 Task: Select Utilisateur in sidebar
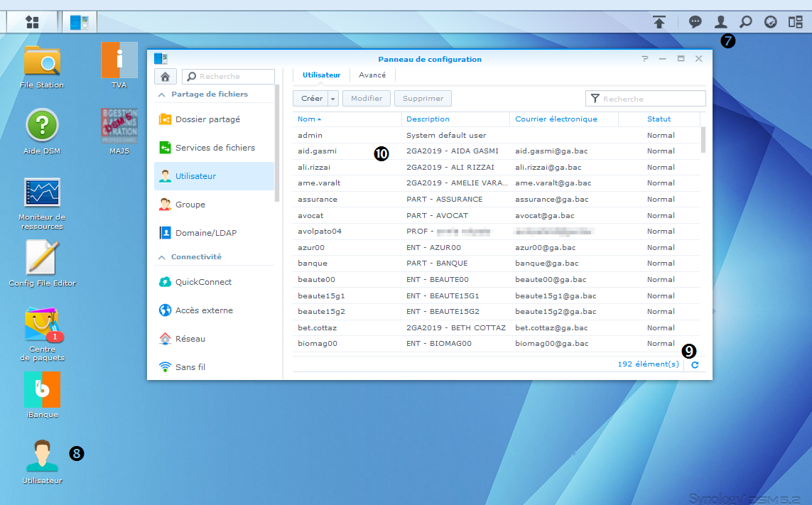pos(214,176)
